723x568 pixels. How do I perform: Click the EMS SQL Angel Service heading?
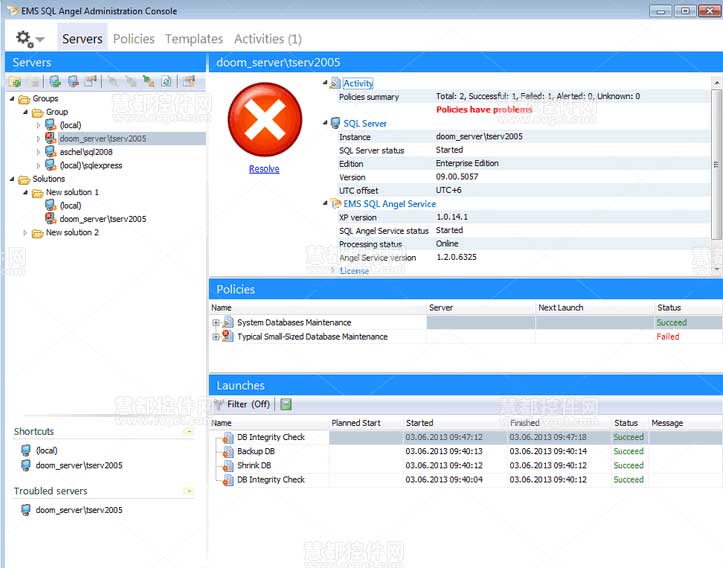pyautogui.click(x=389, y=204)
